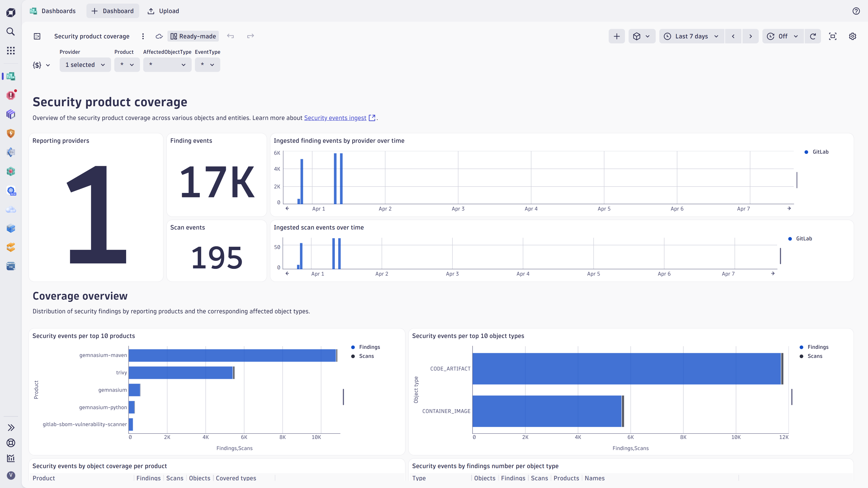Open search in the left sidebar
868x488 pixels.
(11, 32)
